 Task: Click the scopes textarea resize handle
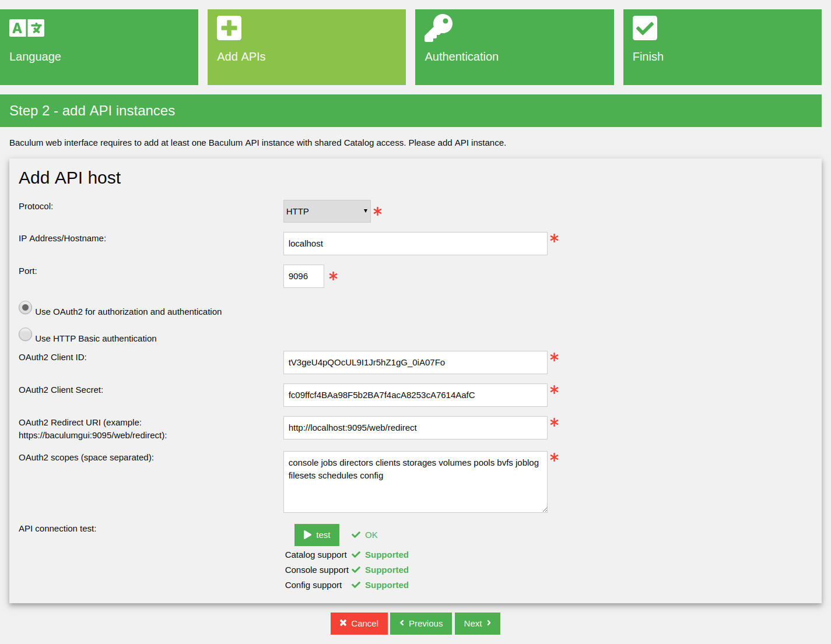tap(544, 509)
